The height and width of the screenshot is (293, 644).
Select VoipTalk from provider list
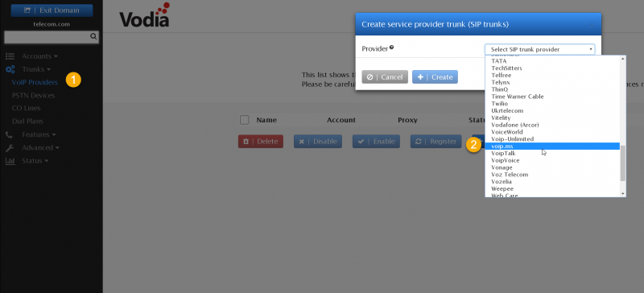coord(552,153)
